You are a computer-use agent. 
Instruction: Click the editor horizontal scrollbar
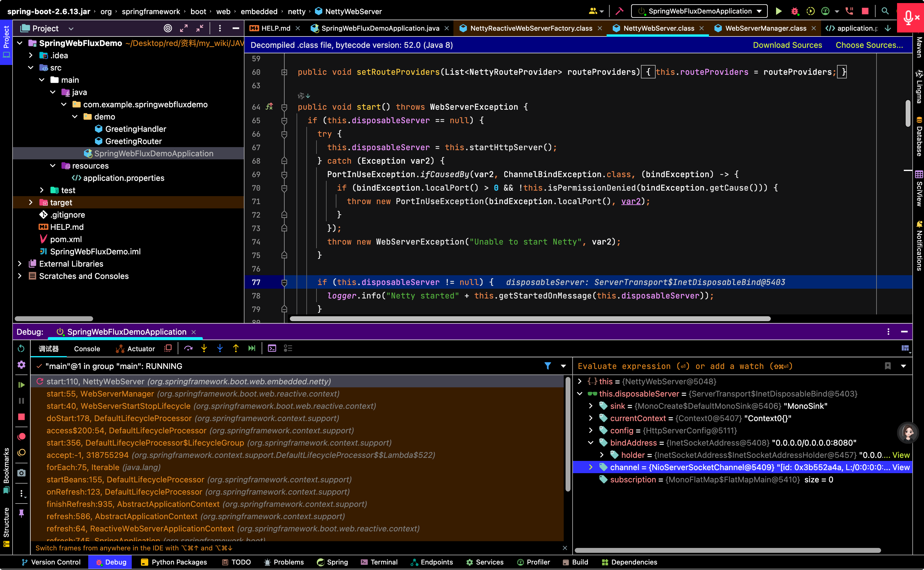530,319
